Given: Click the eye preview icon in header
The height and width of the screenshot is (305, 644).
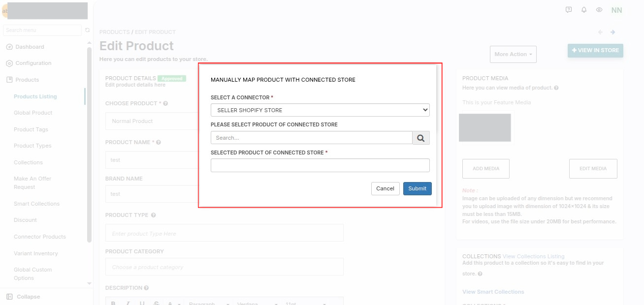Looking at the screenshot, I should point(599,10).
